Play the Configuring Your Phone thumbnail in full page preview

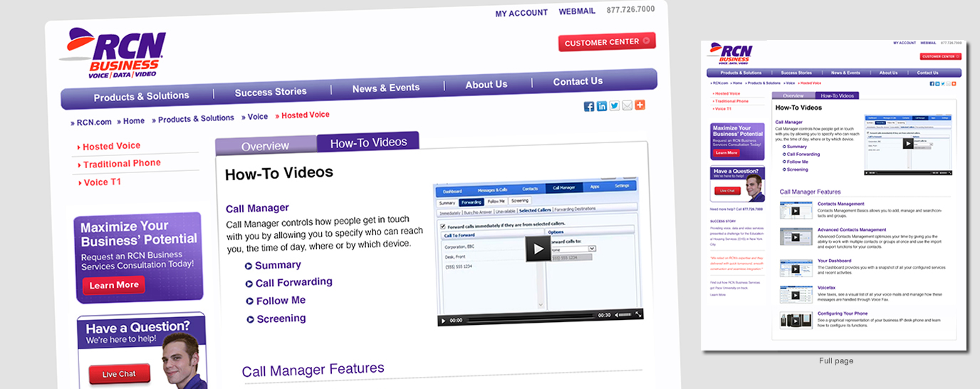(x=796, y=320)
